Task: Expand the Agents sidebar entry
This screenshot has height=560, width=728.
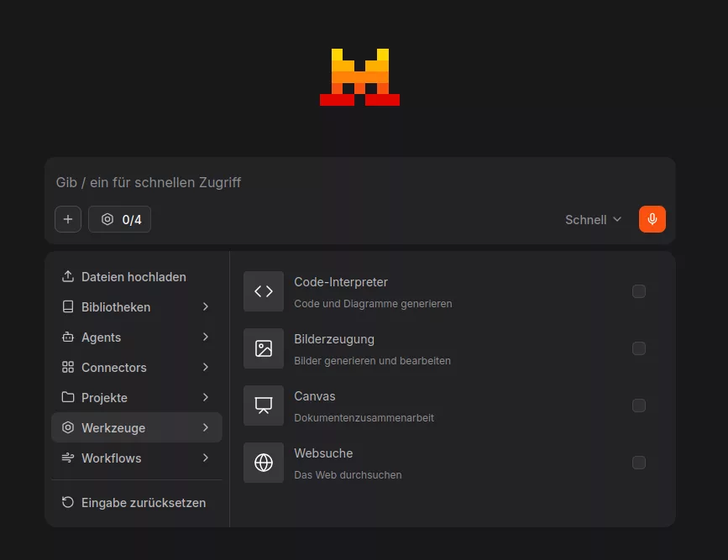Action: click(101, 337)
